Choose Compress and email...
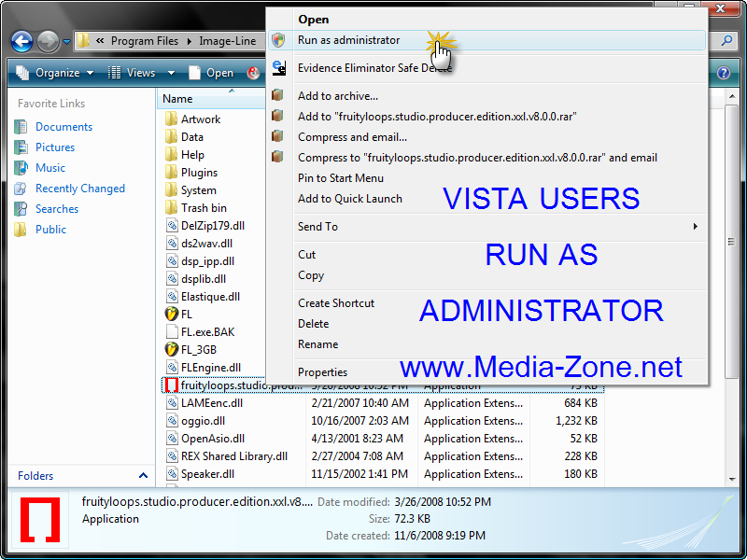The height and width of the screenshot is (560, 747). tap(486, 137)
